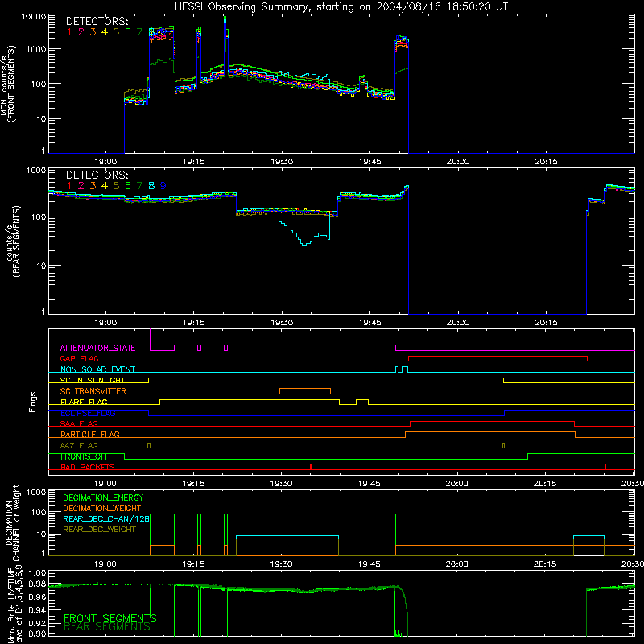Click the DETECTORS: legend heading in rear segments plot
Image resolution: width=644 pixels, height=644 pixels.
coord(97,175)
